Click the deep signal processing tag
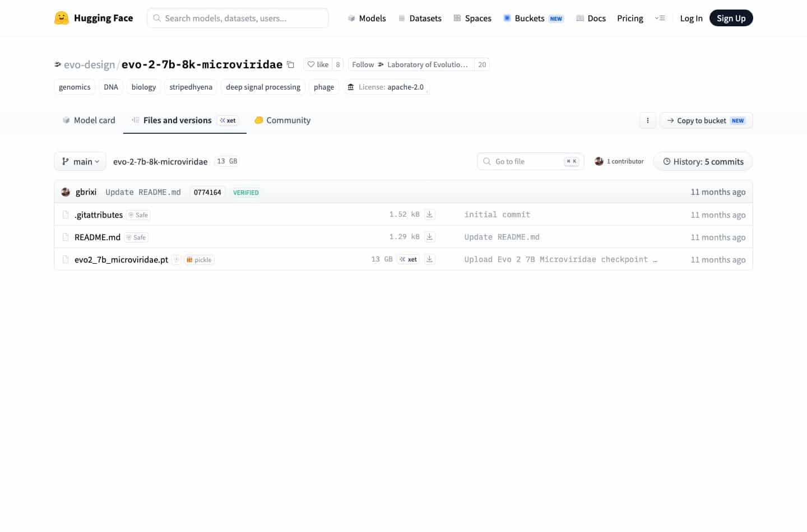This screenshot has width=807, height=532. point(263,87)
